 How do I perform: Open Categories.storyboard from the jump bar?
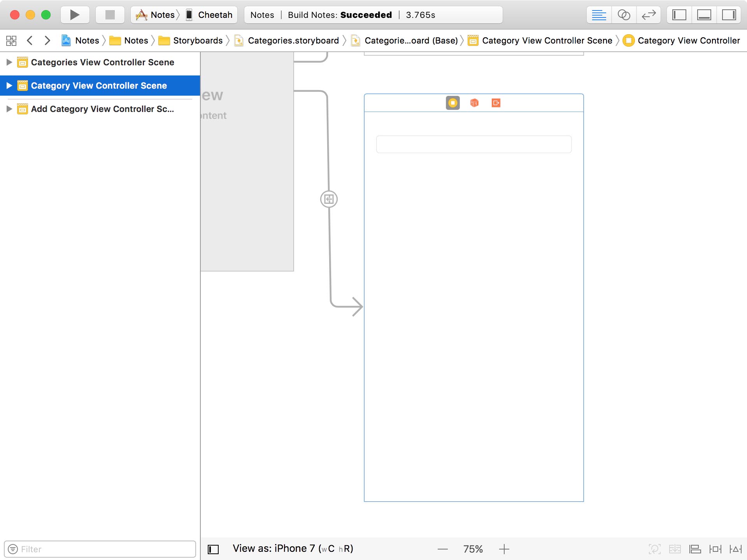click(293, 40)
